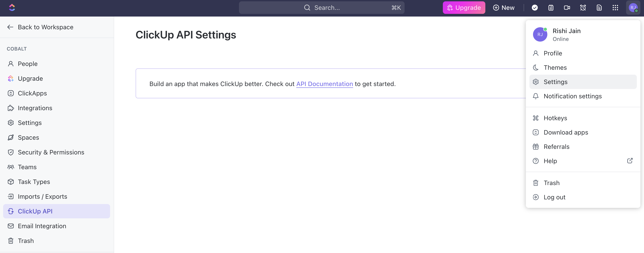The image size is (644, 253).
Task: Log out of the account
Action: (555, 197)
